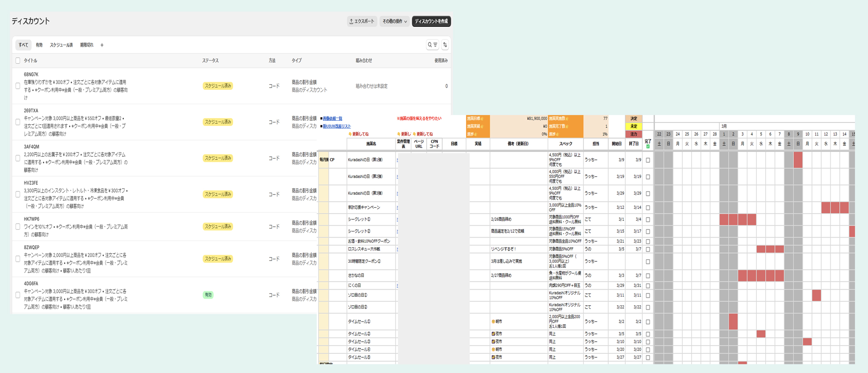868x373 pixels.
Task: Select the ゾロ目の日② cell
Action: [x=371, y=307]
